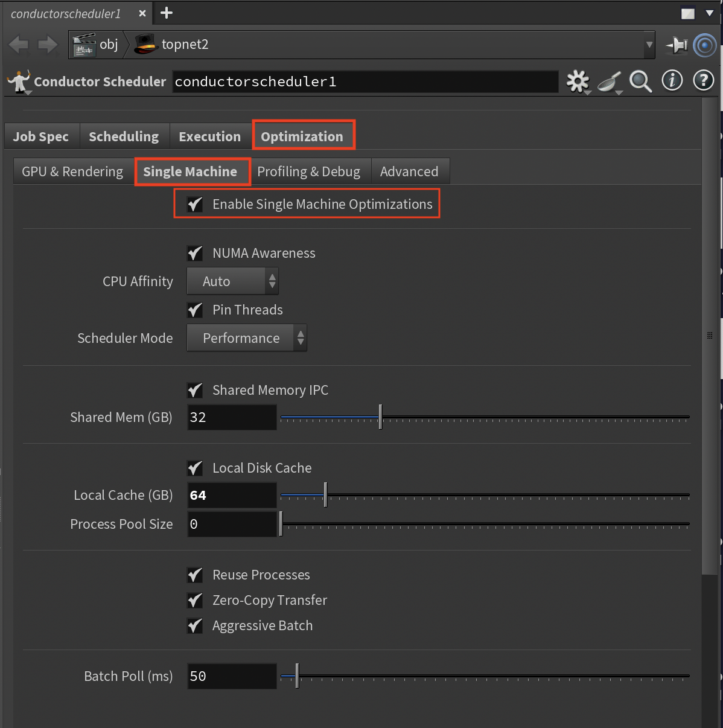Click the CPU Affinity label
This screenshot has height=728, width=723.
tap(138, 281)
